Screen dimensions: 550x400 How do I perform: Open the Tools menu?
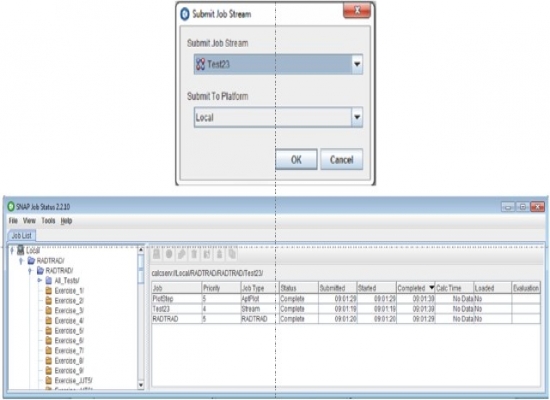tap(48, 221)
